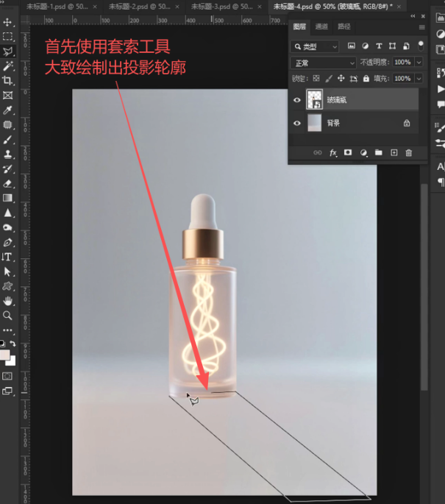Filter layers by shape layers
The image size is (445, 504).
[392, 46]
